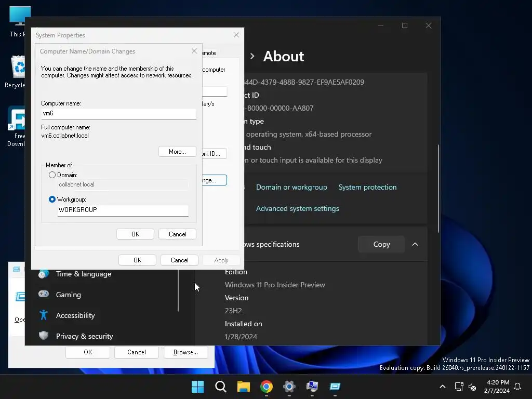Open Gaming settings
The height and width of the screenshot is (399, 532).
[x=68, y=295]
